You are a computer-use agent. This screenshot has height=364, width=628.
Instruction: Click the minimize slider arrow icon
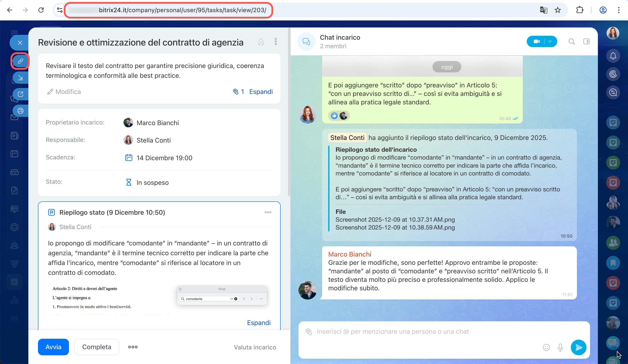pyautogui.click(x=21, y=78)
